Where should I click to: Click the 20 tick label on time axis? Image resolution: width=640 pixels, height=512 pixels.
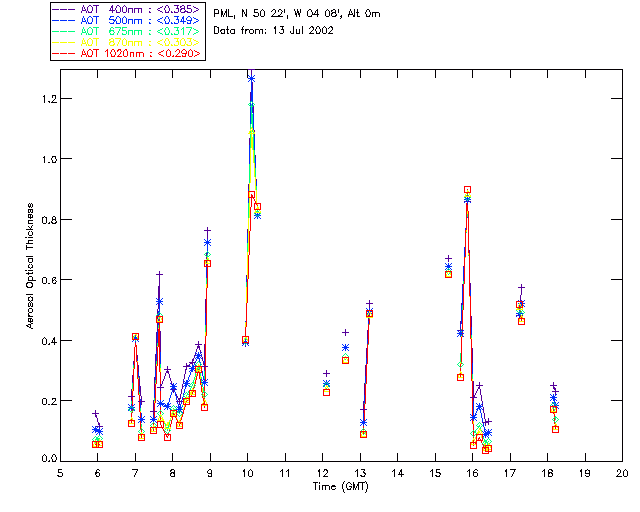coord(622,473)
